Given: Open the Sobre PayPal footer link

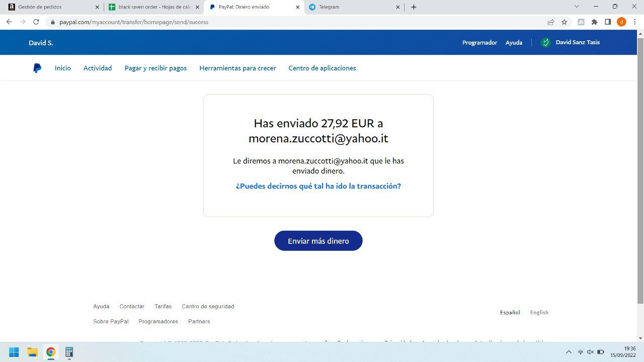Looking at the screenshot, I should pos(111,321).
